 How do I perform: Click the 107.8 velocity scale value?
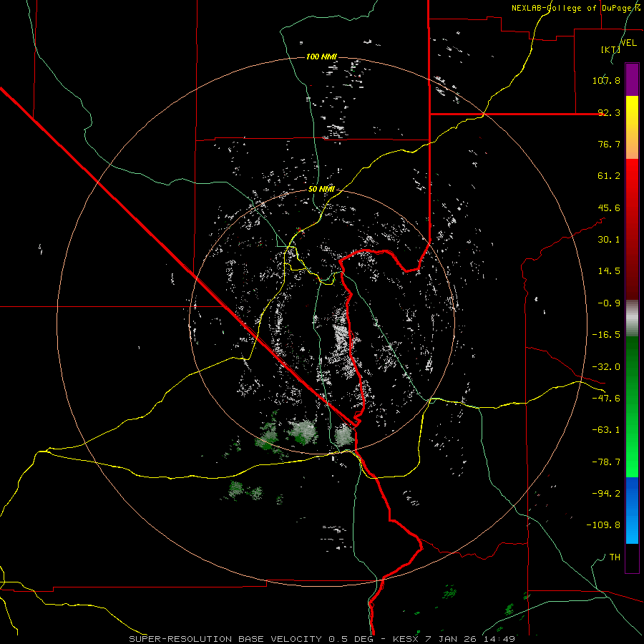(x=606, y=80)
